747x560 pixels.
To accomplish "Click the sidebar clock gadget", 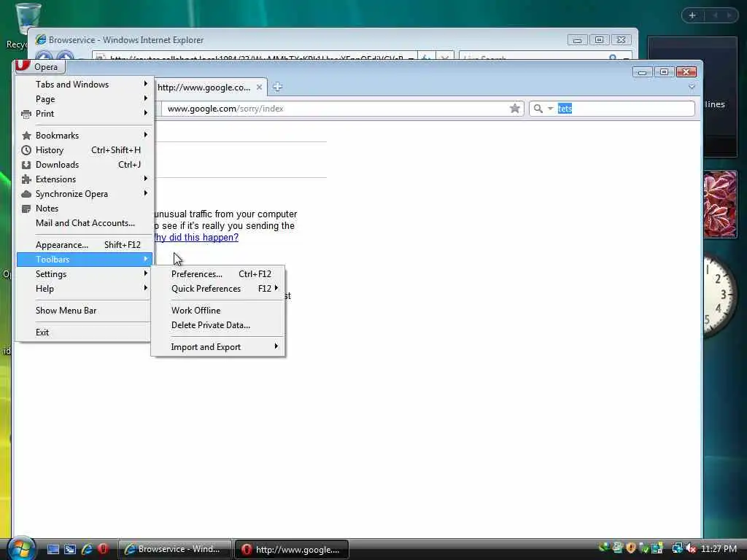I will (x=720, y=295).
